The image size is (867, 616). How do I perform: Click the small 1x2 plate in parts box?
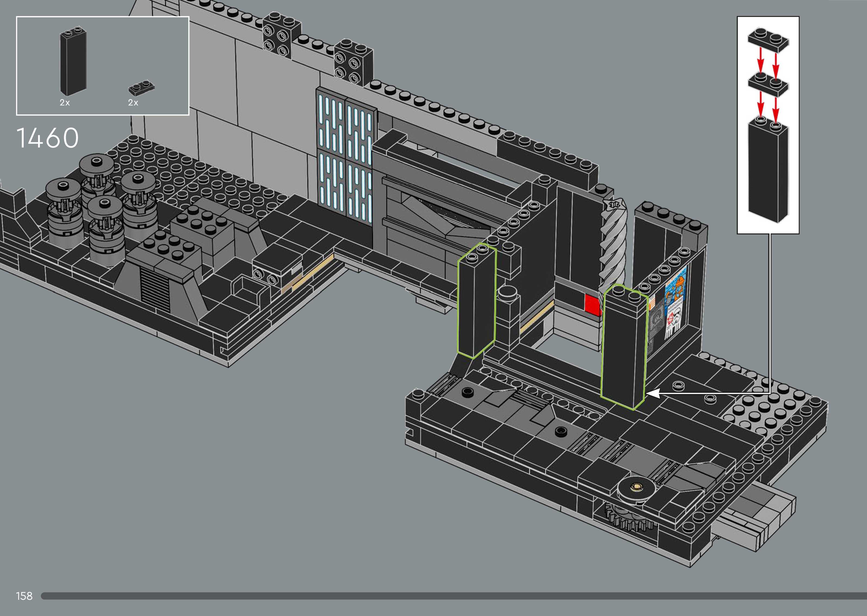[141, 88]
